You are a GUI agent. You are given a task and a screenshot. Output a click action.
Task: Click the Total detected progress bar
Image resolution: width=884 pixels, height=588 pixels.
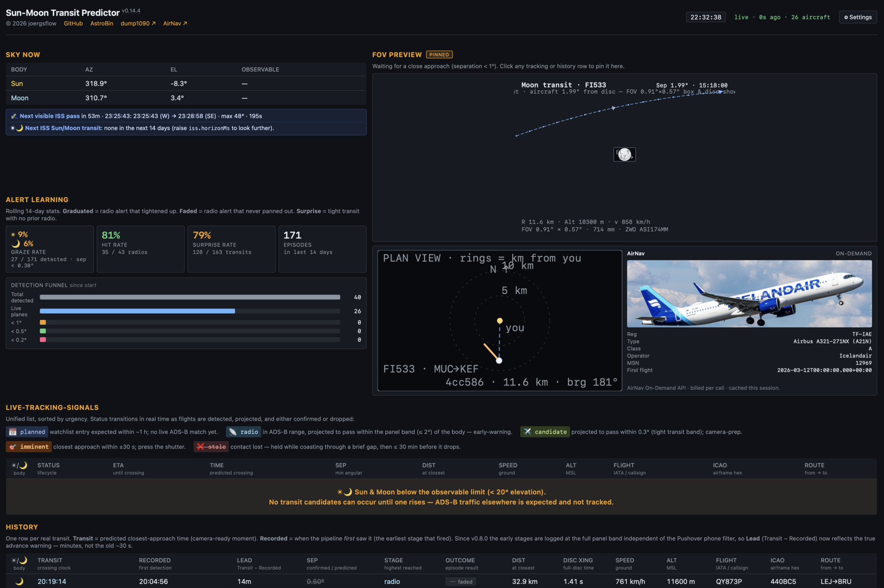pyautogui.click(x=190, y=297)
